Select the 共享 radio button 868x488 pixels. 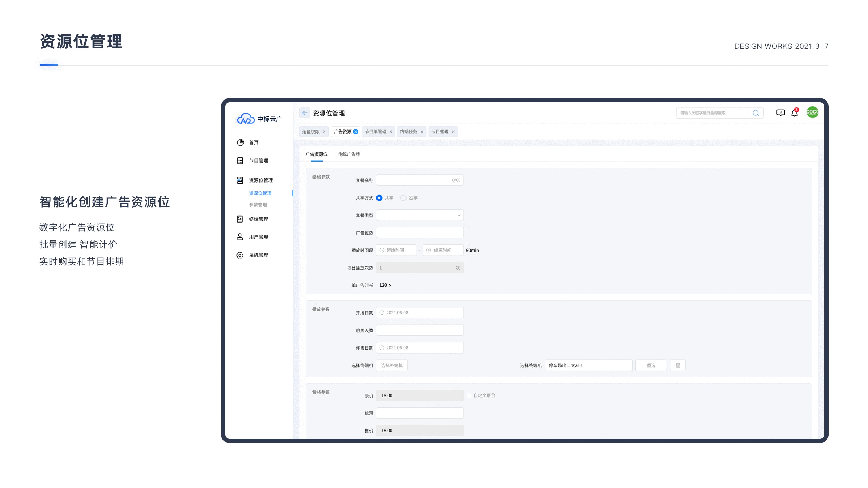coord(379,198)
